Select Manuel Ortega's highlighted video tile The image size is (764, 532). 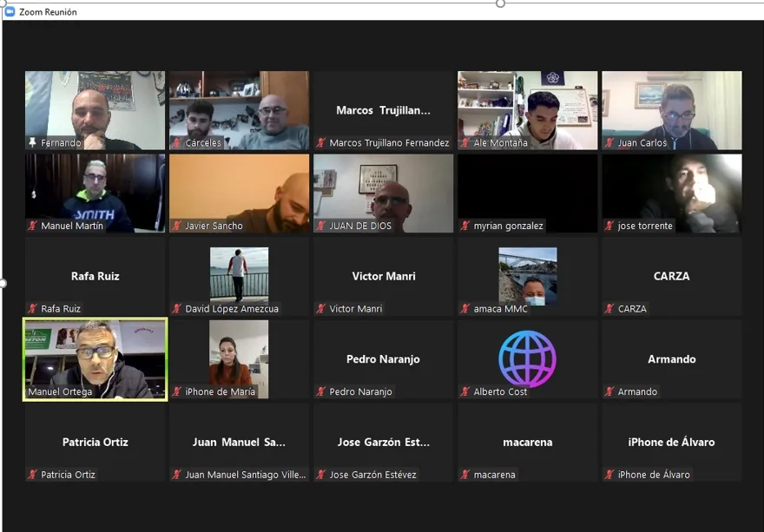pos(95,358)
